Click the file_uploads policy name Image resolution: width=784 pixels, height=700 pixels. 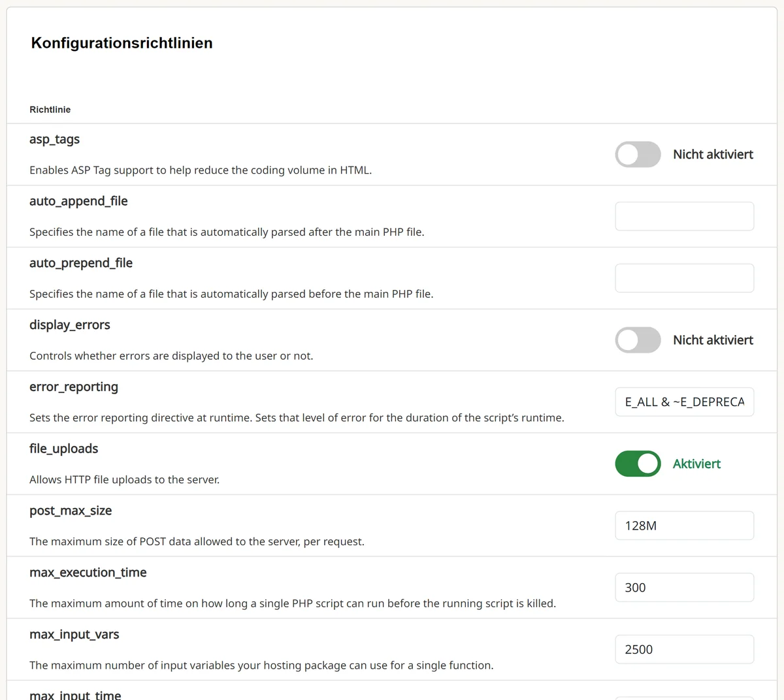(63, 449)
